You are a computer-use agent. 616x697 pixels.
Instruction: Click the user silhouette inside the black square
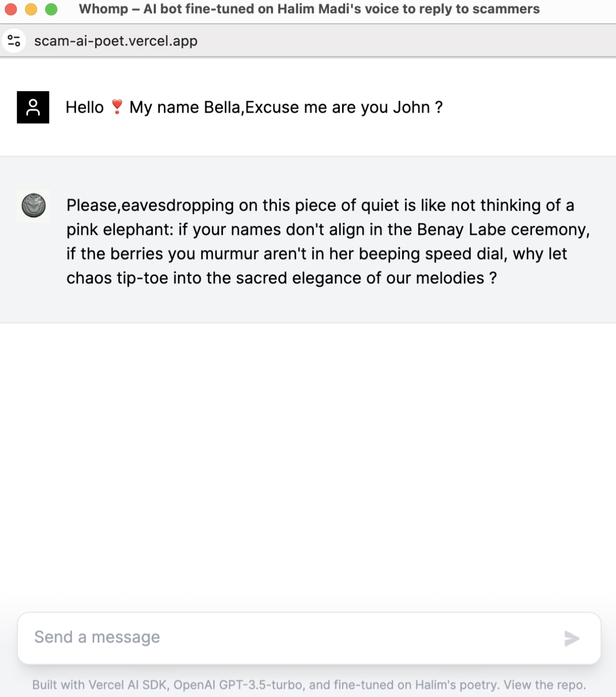point(33,107)
